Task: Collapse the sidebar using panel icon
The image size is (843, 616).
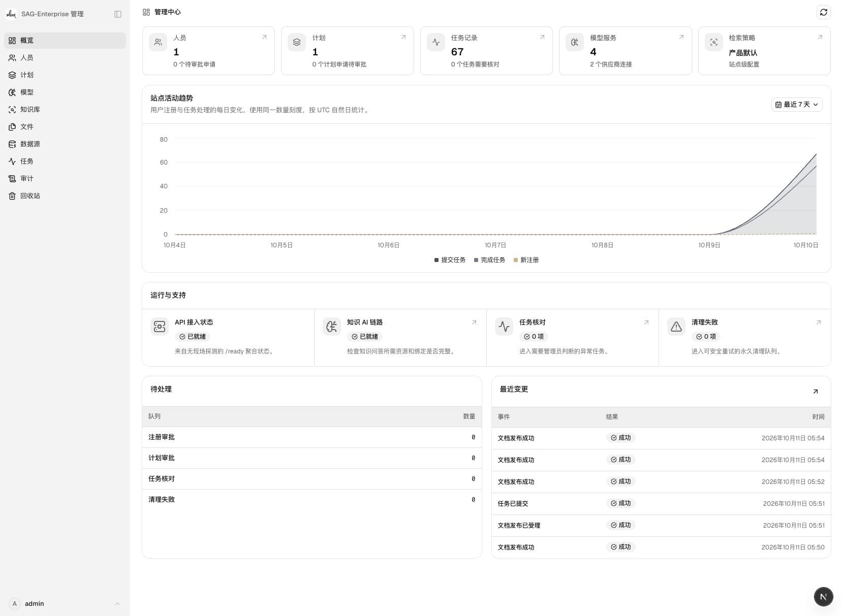Action: coord(118,14)
